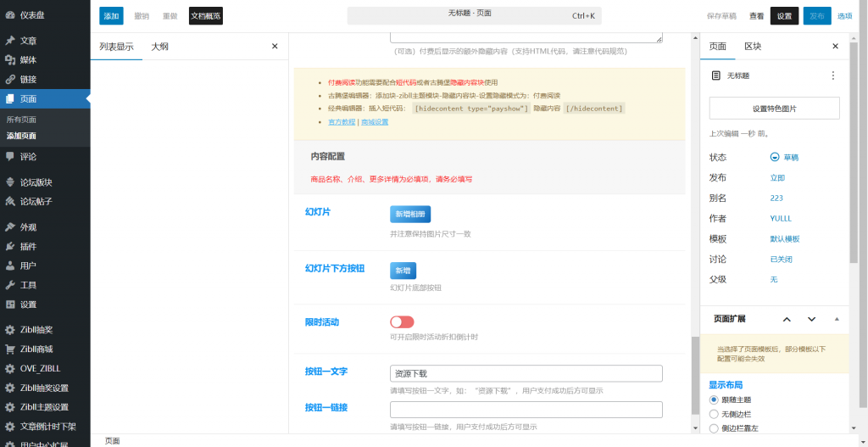The image size is (868, 447).
Task: Click the draft status circle icon
Action: coord(775,157)
